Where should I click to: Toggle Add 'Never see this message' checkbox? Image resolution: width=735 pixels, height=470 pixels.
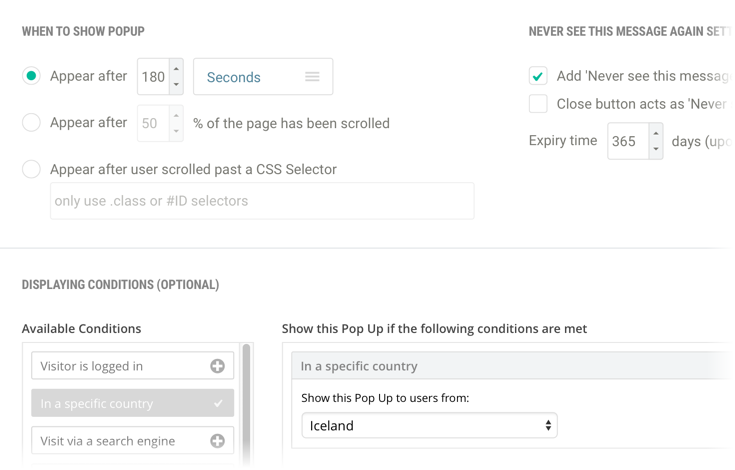coord(538,76)
